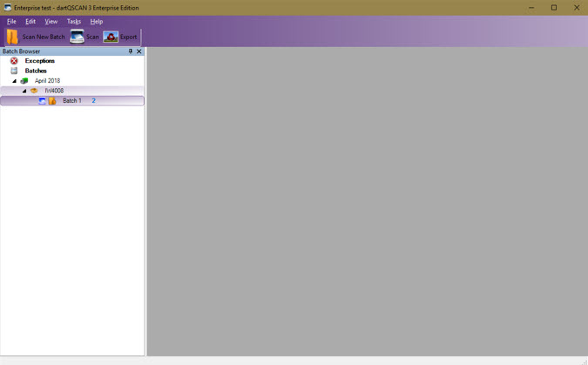Screen dimensions: 588x365
Task: Select April 2018 in the tree
Action: pyautogui.click(x=47, y=81)
